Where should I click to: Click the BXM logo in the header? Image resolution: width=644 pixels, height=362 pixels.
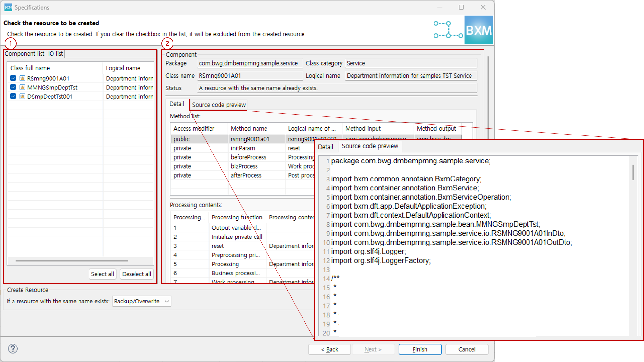click(x=479, y=29)
